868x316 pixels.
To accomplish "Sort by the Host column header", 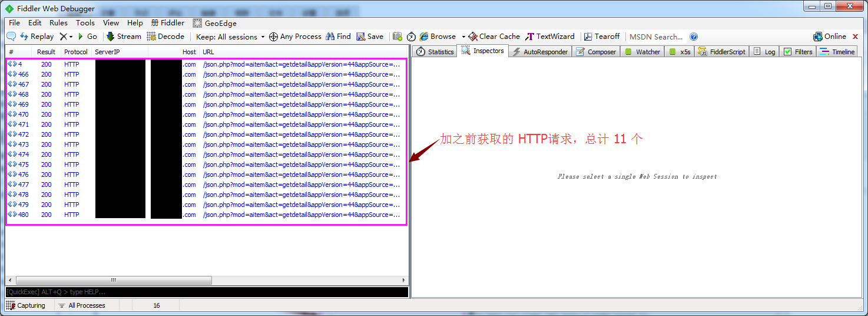I will [x=174, y=52].
